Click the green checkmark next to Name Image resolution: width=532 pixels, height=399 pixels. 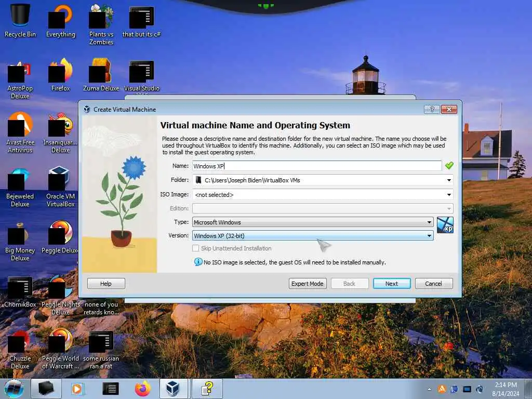449,166
